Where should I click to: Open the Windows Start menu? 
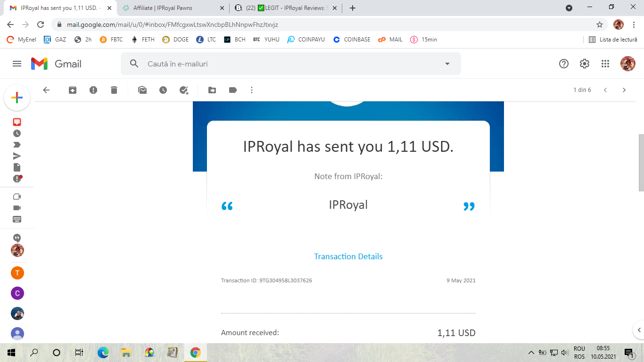[11, 352]
